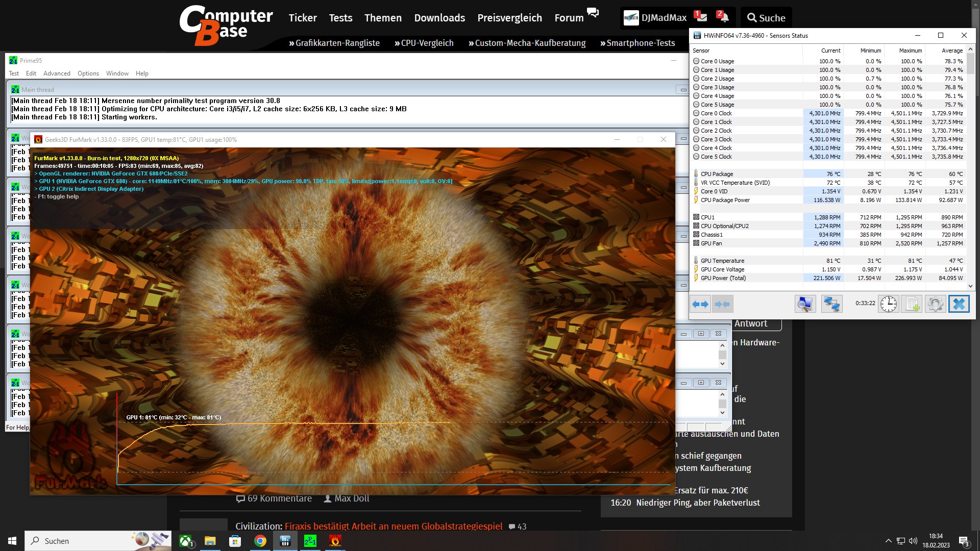Image resolution: width=980 pixels, height=551 pixels.
Task: Open the Prime95 Advanced menu
Action: pos(57,73)
